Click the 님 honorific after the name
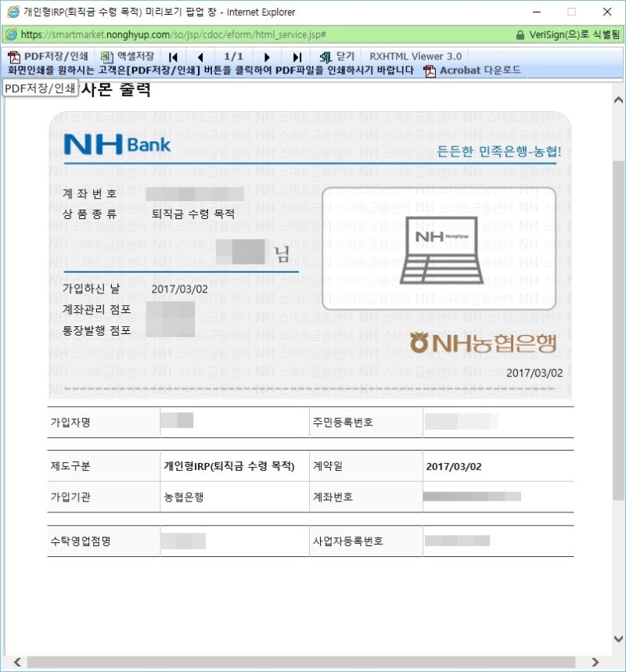Viewport: 626px width, 672px height. click(x=282, y=254)
